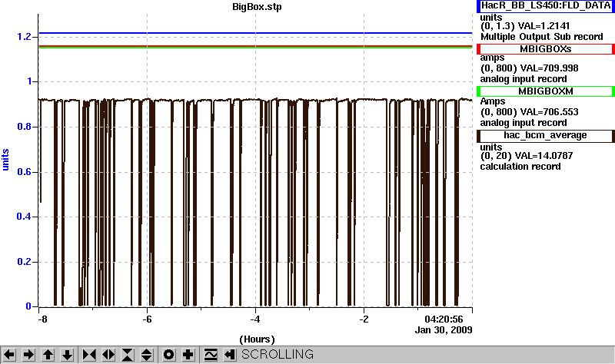Select the hac_bcm_average curve legend entry
615x364 pixels.
546,136
